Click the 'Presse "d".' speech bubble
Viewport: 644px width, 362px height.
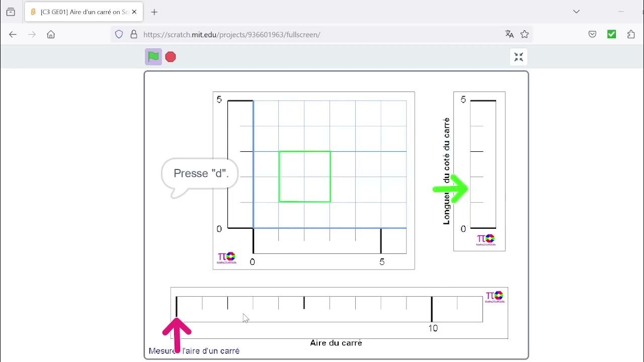point(200,174)
